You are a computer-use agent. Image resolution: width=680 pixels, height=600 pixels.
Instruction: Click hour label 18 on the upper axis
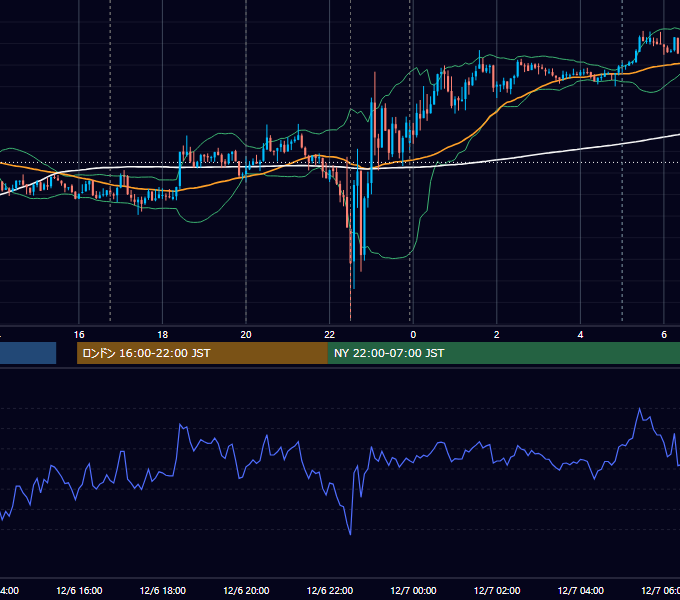point(163,335)
